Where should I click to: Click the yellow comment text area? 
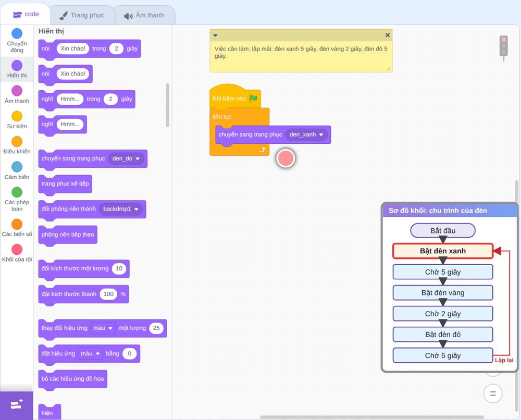[x=301, y=56]
